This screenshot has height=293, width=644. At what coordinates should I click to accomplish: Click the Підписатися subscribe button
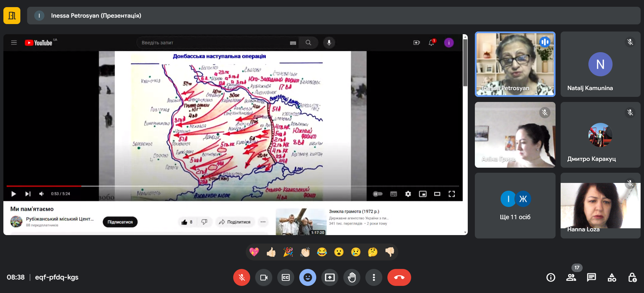click(x=120, y=222)
